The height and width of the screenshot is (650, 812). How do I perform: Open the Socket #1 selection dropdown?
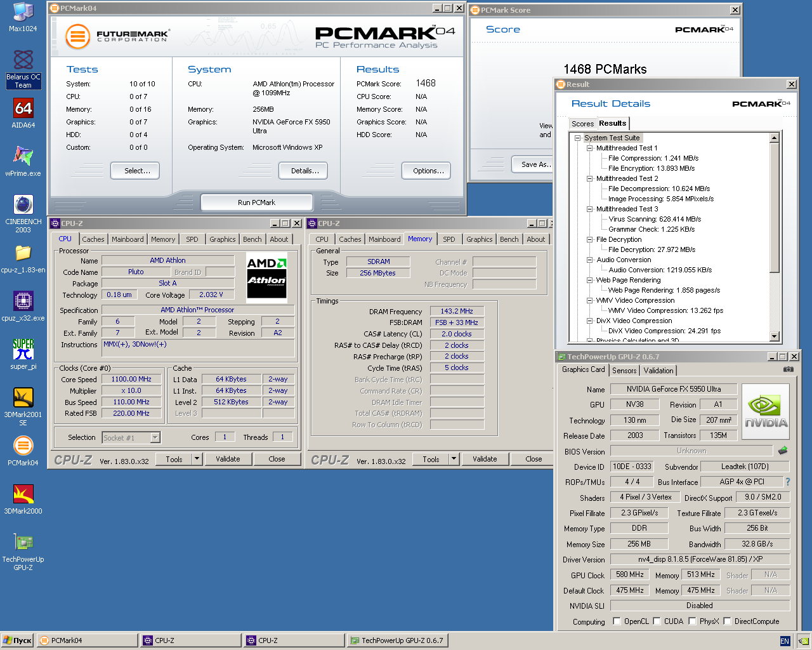(155, 437)
